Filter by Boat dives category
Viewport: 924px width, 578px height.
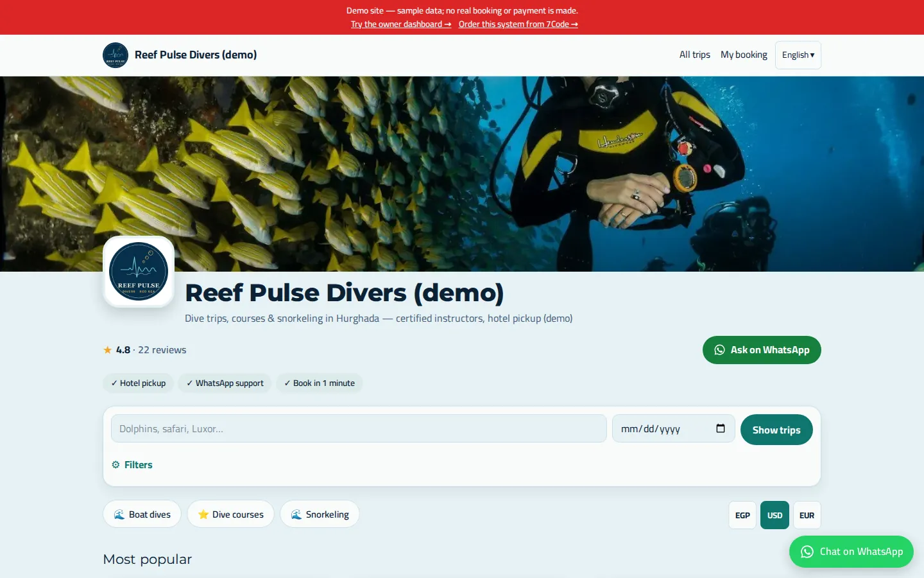[142, 514]
